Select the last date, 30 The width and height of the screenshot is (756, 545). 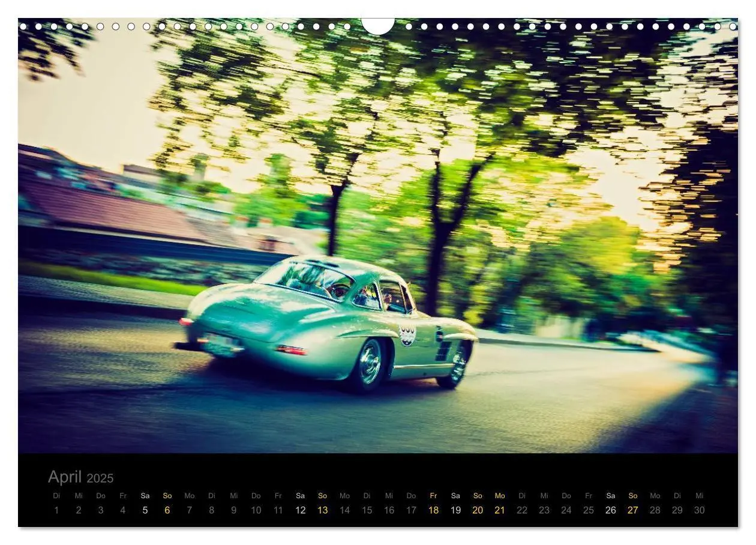(x=699, y=510)
